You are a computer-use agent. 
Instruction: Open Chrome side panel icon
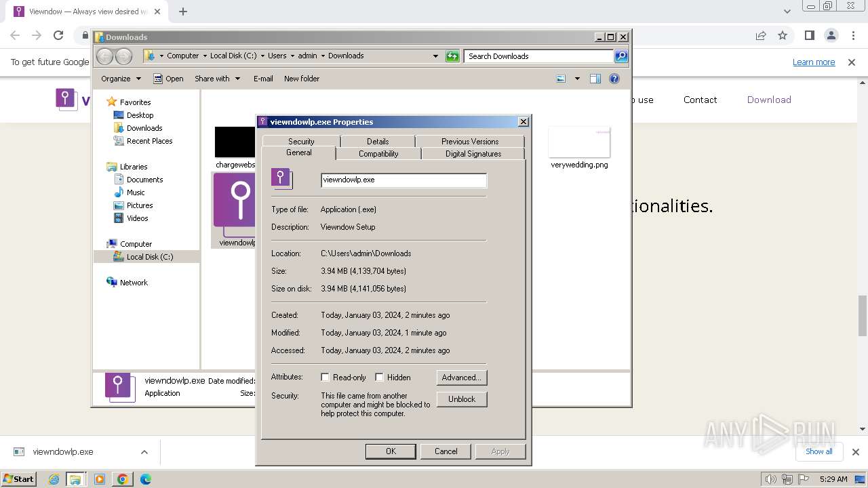(809, 35)
